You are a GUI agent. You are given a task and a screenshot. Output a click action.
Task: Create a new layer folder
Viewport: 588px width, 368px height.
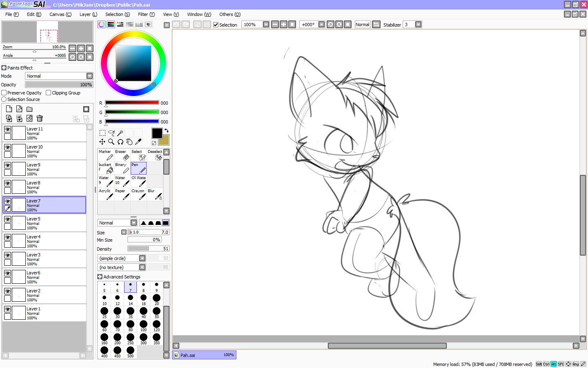click(x=29, y=109)
